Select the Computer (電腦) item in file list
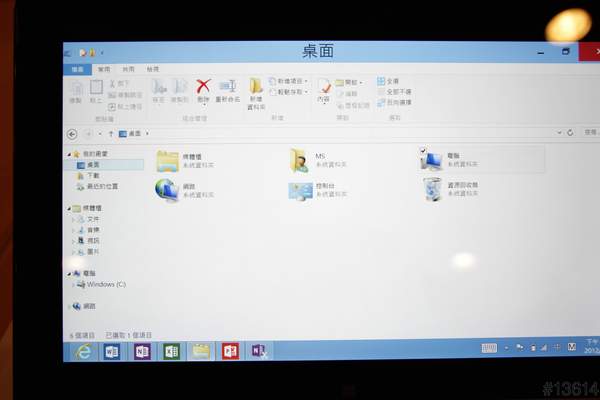This screenshot has height=400, width=600. (x=481, y=160)
